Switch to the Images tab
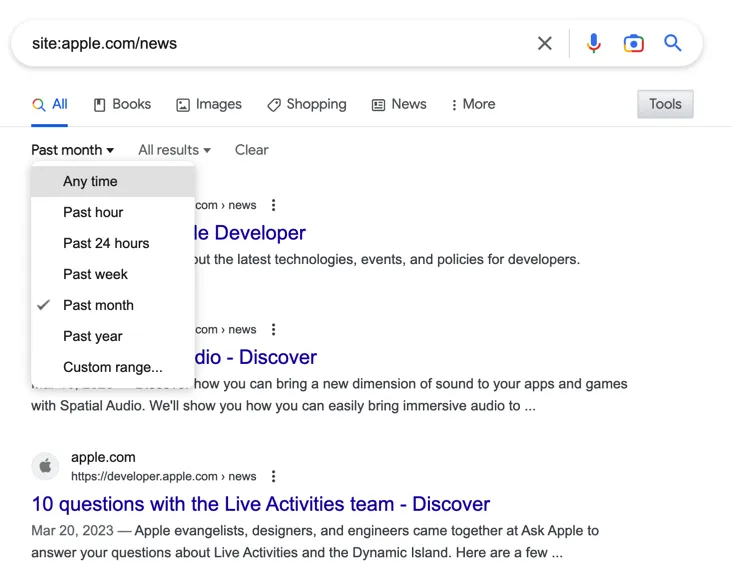732x582 pixels. [x=209, y=104]
